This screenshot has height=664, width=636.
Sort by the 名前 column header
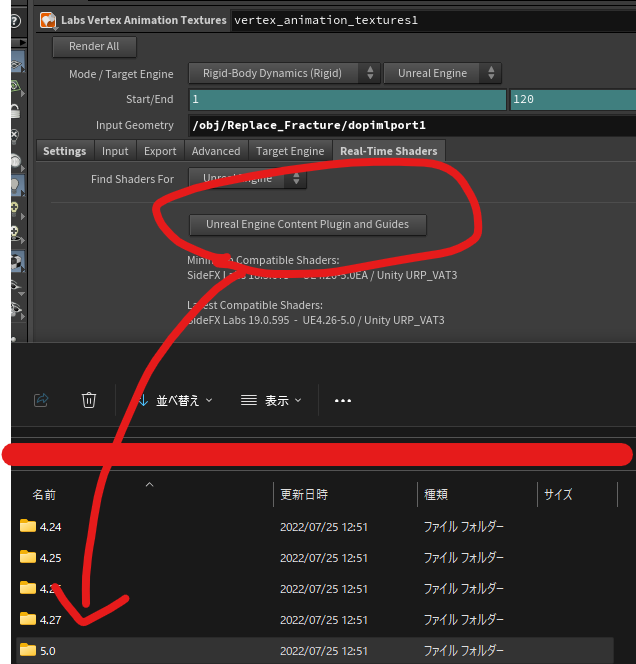[x=44, y=495]
